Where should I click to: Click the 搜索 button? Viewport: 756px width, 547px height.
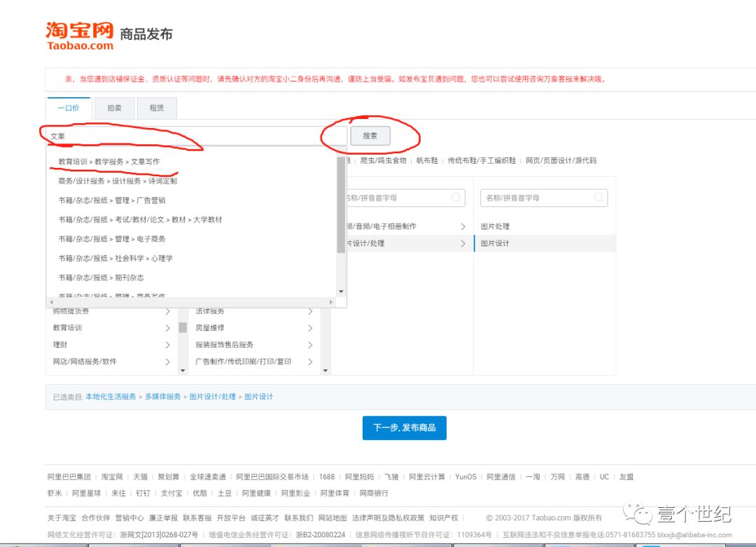[370, 136]
